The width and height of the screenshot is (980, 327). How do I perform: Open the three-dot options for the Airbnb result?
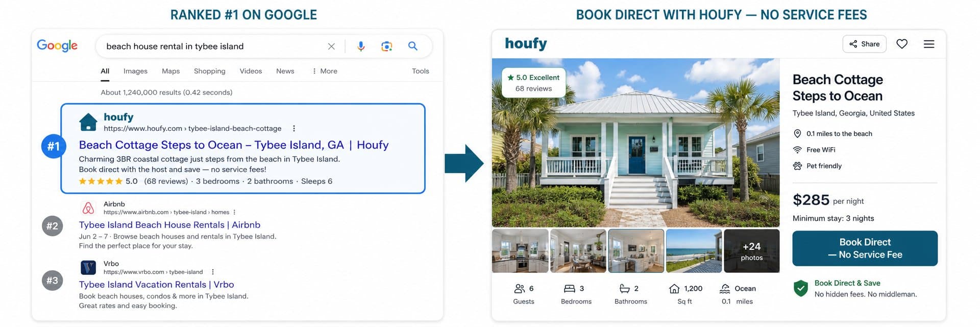click(234, 212)
